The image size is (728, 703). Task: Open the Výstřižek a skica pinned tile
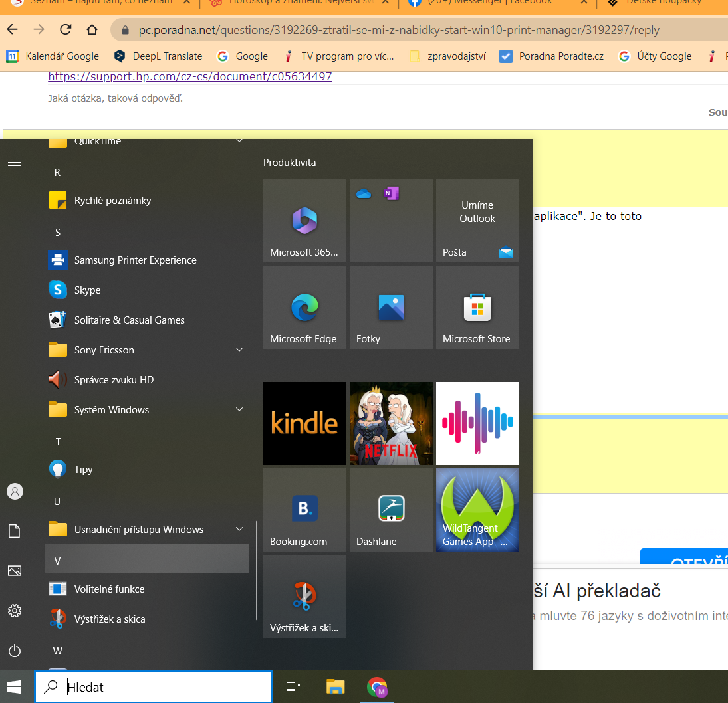[304, 596]
